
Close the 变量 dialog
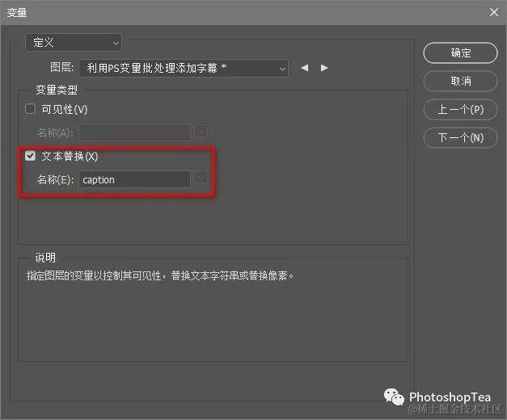click(x=494, y=12)
